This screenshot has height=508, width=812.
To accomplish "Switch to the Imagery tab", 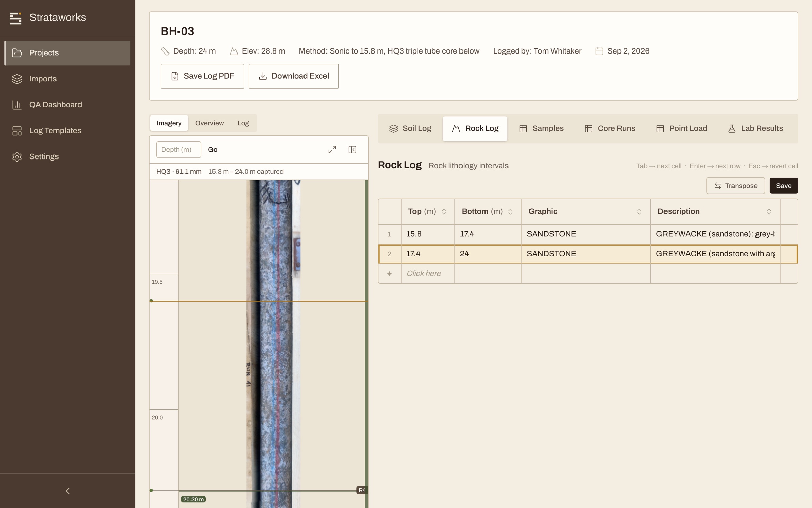I will click(169, 123).
